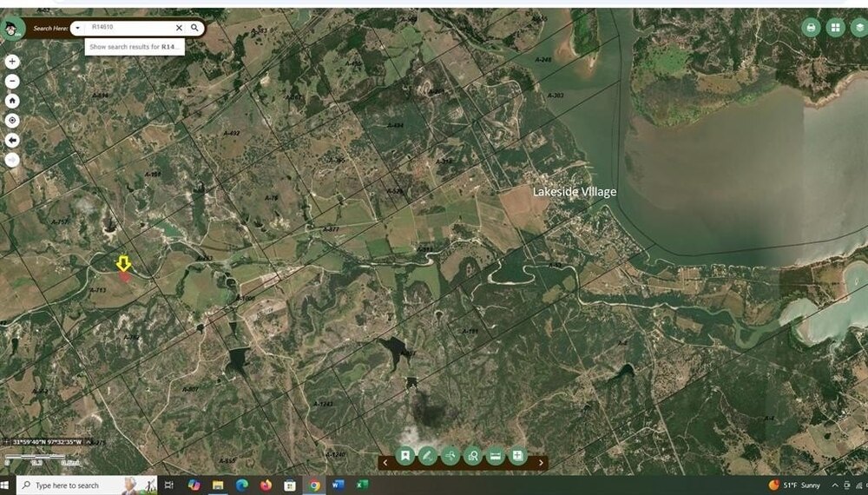Click the red highlighted parcel under the yellow arrow
The width and height of the screenshot is (868, 495).
click(x=124, y=276)
